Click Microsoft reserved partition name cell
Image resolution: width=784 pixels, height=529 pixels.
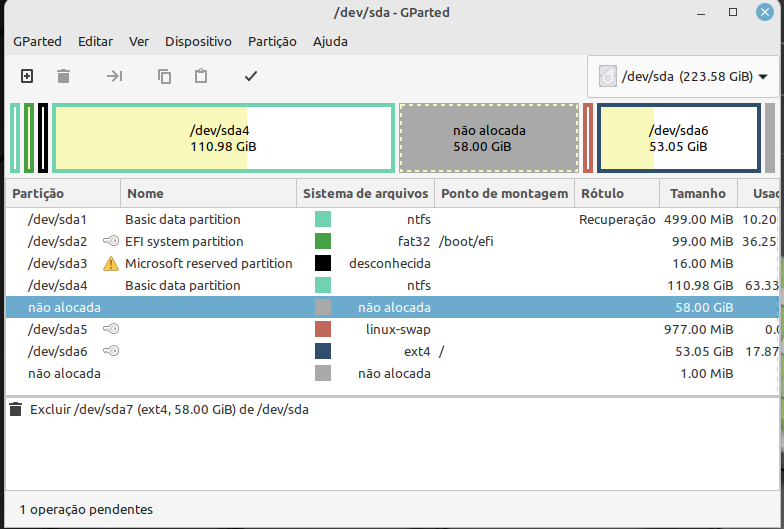(x=208, y=264)
